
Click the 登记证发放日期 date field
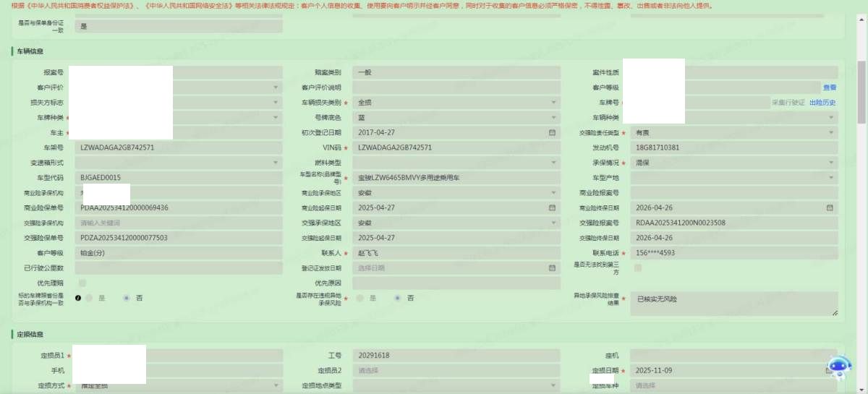coord(456,268)
